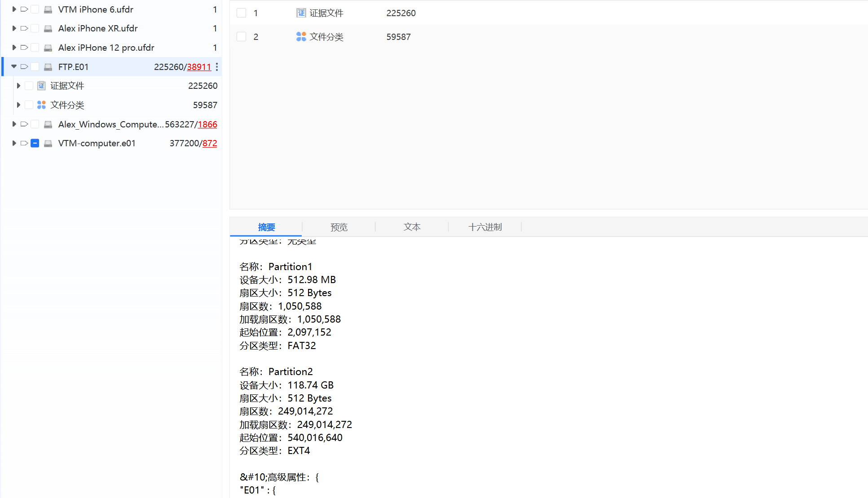
Task: Click the 分区类型 EXT4 line
Action: [275, 451]
